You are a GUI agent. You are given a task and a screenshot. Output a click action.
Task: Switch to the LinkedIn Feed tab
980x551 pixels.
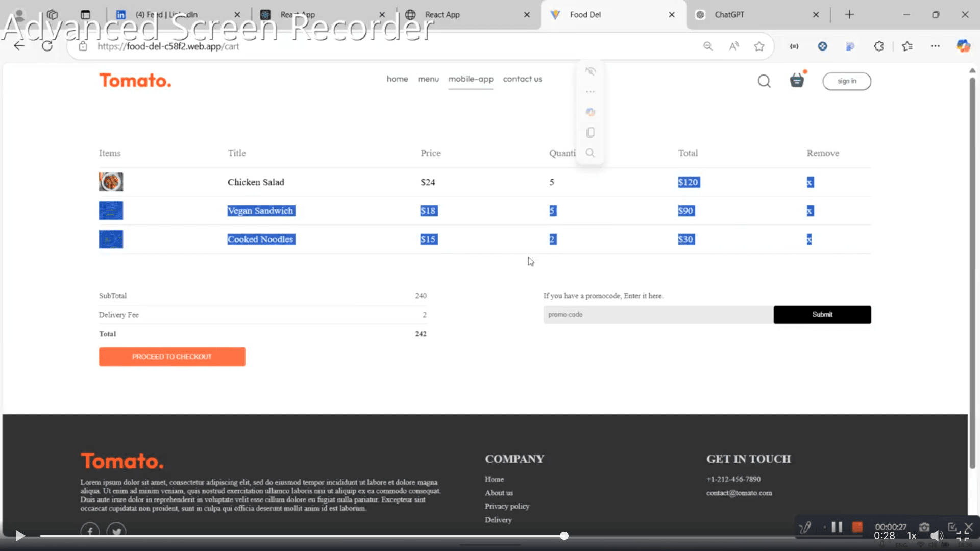pyautogui.click(x=178, y=15)
